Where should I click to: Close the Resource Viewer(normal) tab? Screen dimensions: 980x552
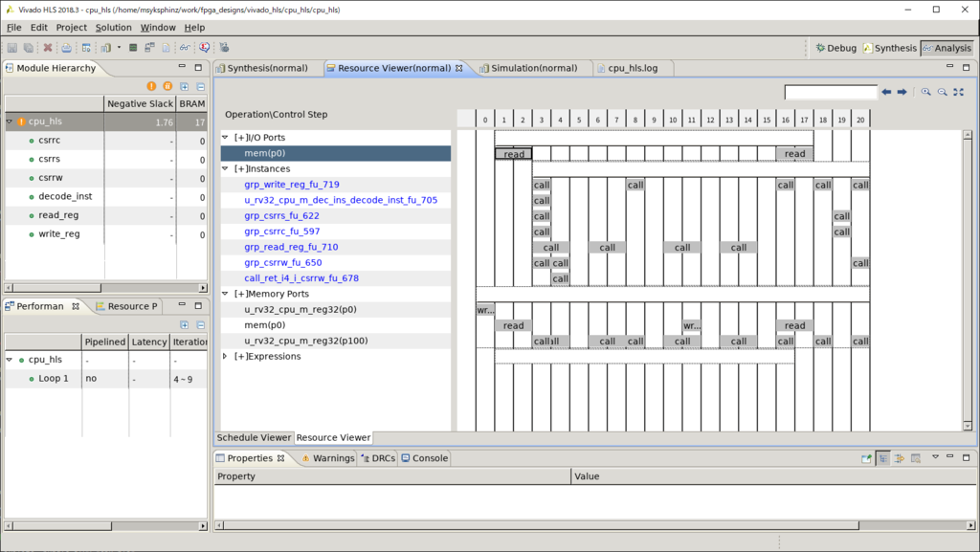[x=458, y=68]
